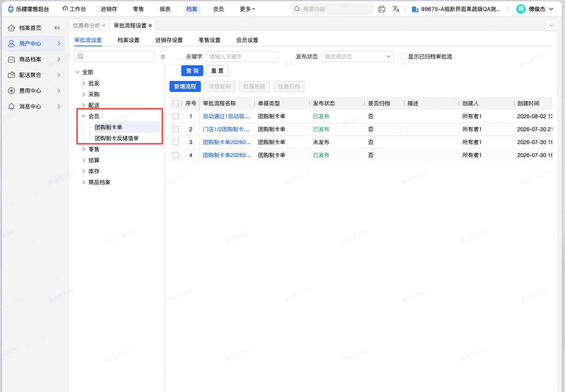Viewport: 565px width, 392px height.
Task: Tick the checkbox for row 4
Action: pyautogui.click(x=176, y=155)
